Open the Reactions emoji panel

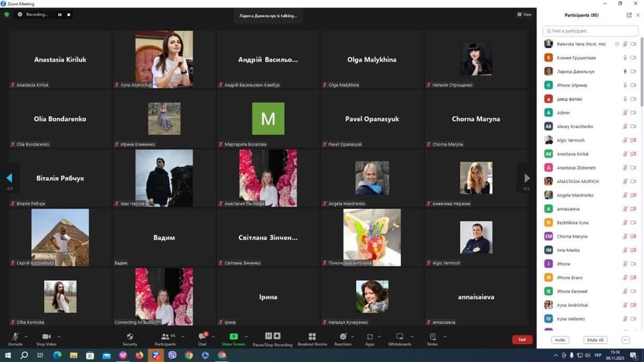click(x=343, y=337)
